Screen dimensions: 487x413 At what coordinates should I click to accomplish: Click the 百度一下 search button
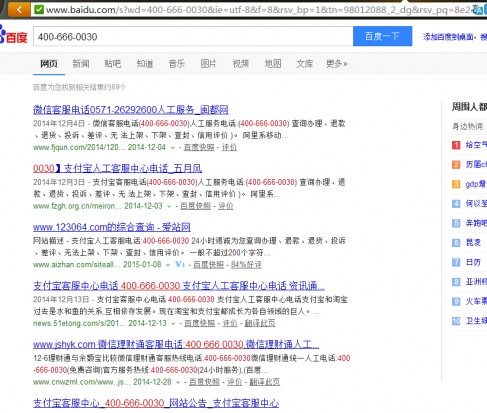(382, 36)
